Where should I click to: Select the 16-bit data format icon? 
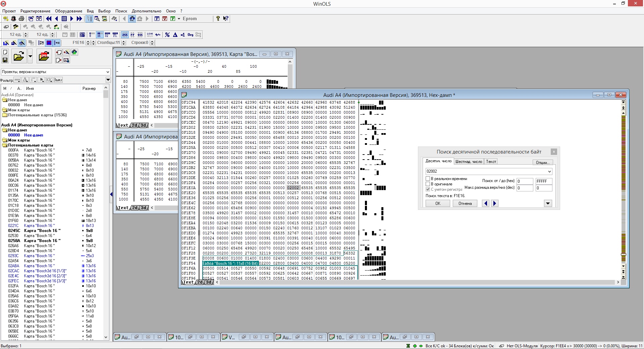click(100, 35)
